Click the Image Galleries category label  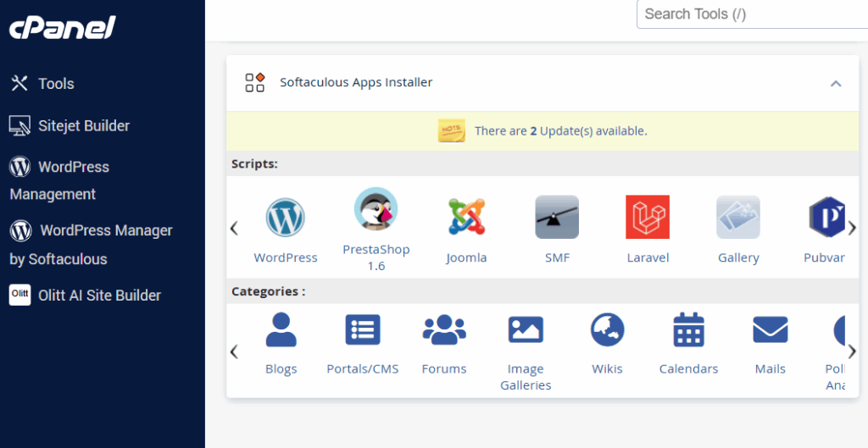click(526, 377)
